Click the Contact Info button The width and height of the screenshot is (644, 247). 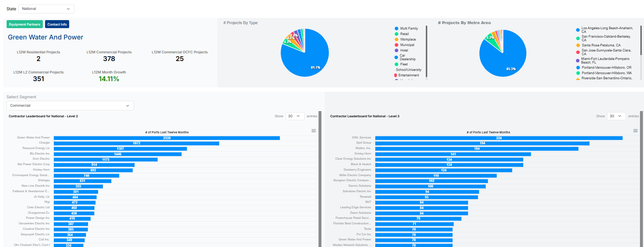(x=57, y=24)
